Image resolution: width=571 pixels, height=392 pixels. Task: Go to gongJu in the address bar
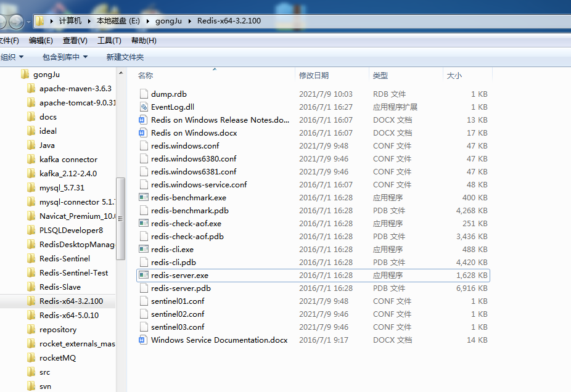[x=168, y=21]
